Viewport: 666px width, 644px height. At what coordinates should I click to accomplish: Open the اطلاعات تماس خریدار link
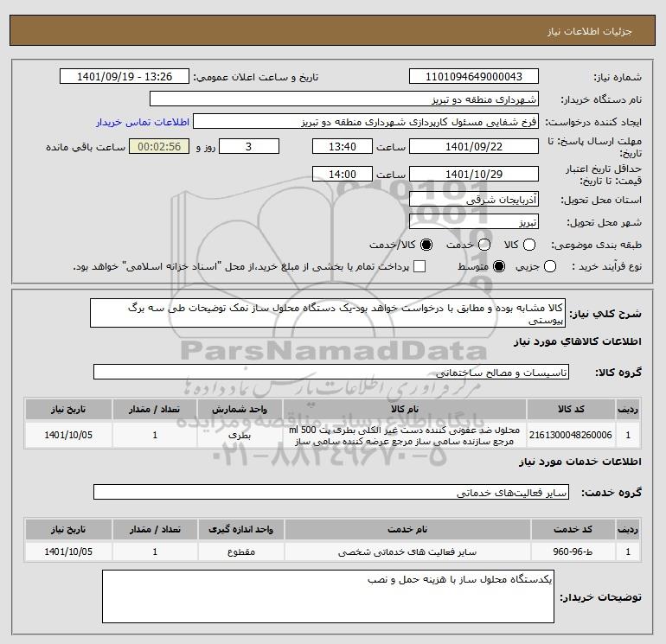(x=143, y=122)
